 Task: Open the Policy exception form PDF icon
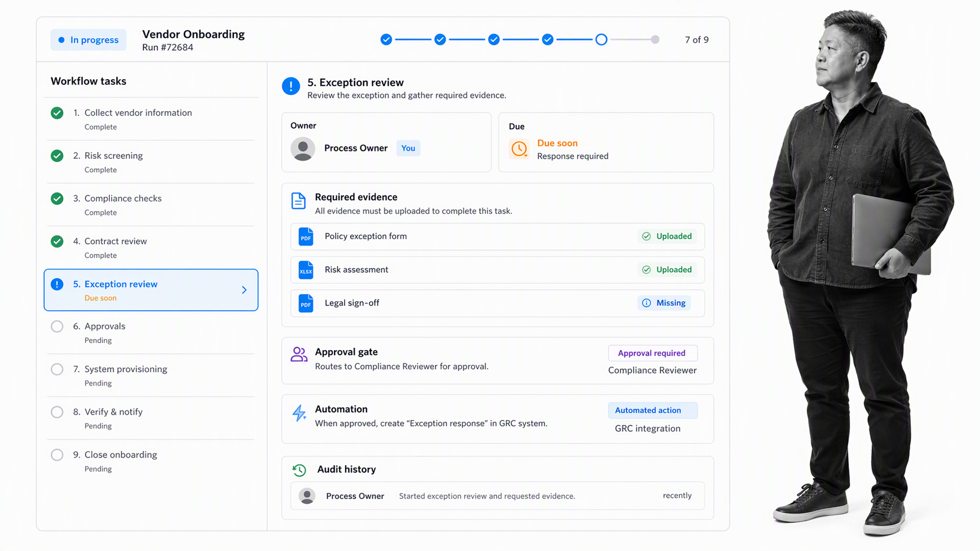click(306, 237)
